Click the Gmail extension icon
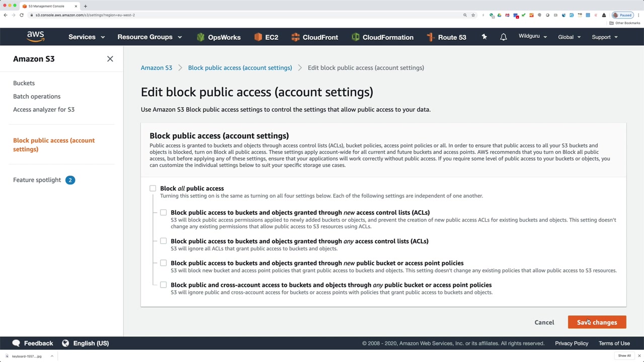644x362 pixels. 507,15
